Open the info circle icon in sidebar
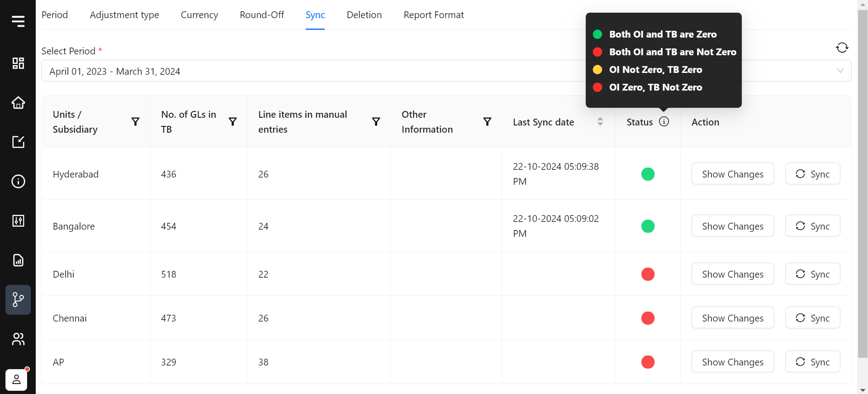The image size is (868, 394). 18,181
